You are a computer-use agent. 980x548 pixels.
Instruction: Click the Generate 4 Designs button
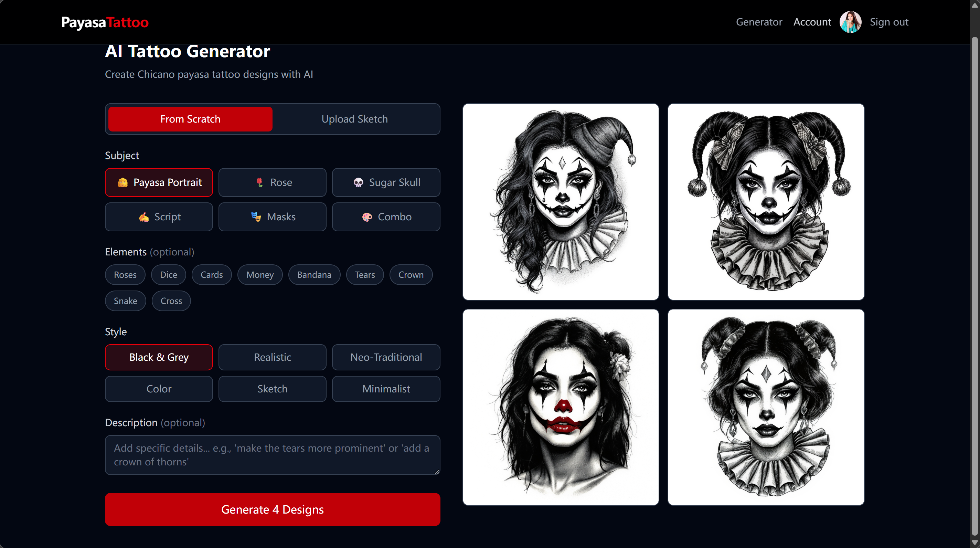pyautogui.click(x=272, y=509)
